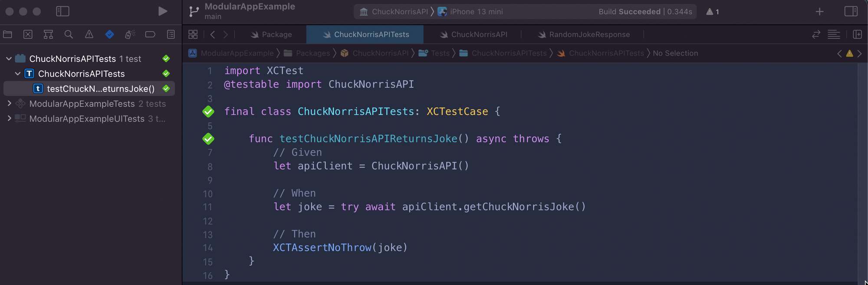868x285 pixels.
Task: Expand ModularAppExampleUITests group
Action: click(9, 118)
